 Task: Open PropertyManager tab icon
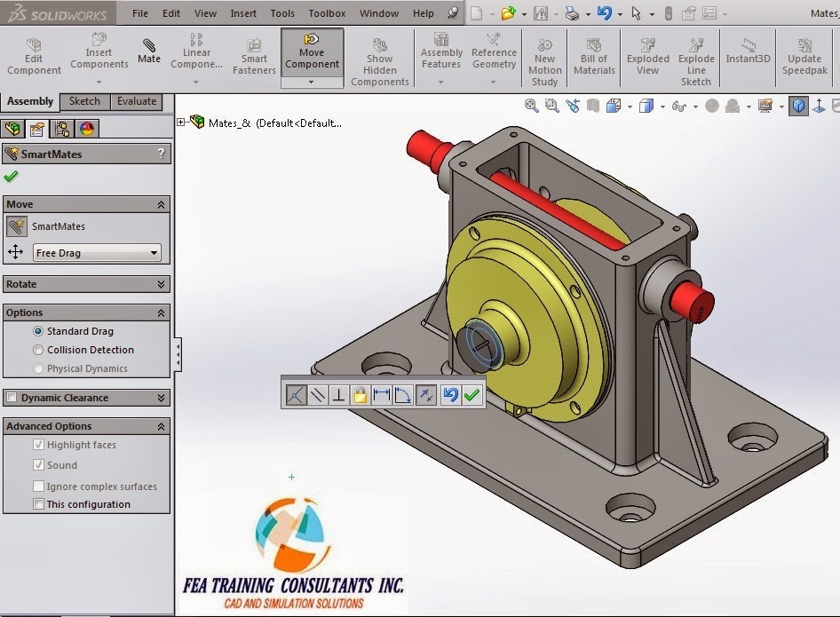37,129
